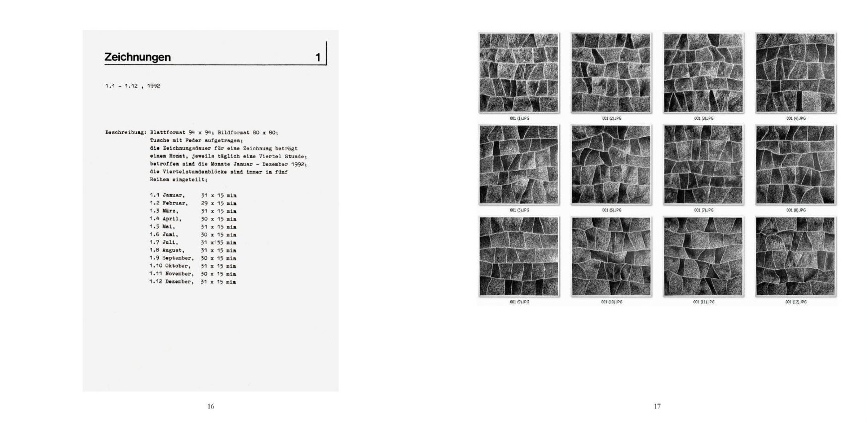Click page number 16
Viewport: 868px width, 422px height.
click(211, 407)
